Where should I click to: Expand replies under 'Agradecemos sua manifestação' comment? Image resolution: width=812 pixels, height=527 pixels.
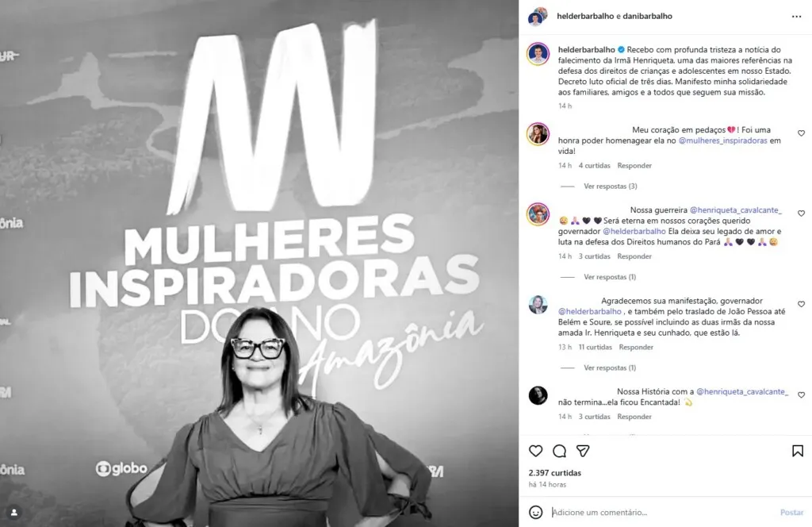tap(610, 367)
